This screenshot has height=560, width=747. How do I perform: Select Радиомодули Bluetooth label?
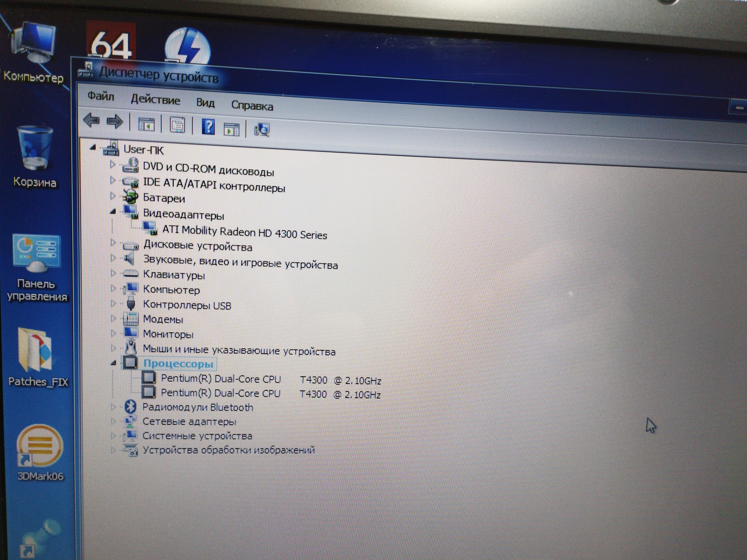[198, 407]
